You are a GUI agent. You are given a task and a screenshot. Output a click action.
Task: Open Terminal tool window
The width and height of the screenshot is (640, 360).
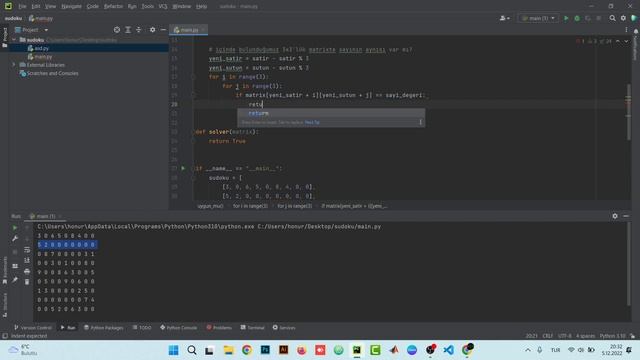(253, 327)
